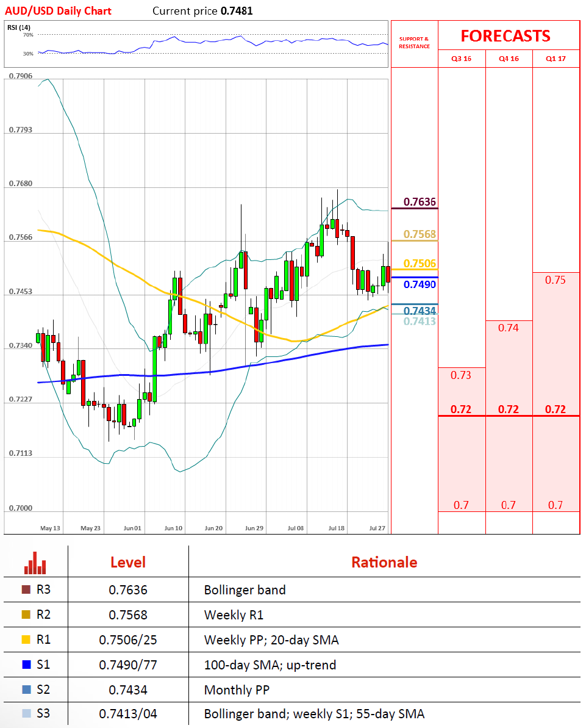Click the 0.7680 y-axis price label
This screenshot has width=586, height=728.
[x=21, y=184]
